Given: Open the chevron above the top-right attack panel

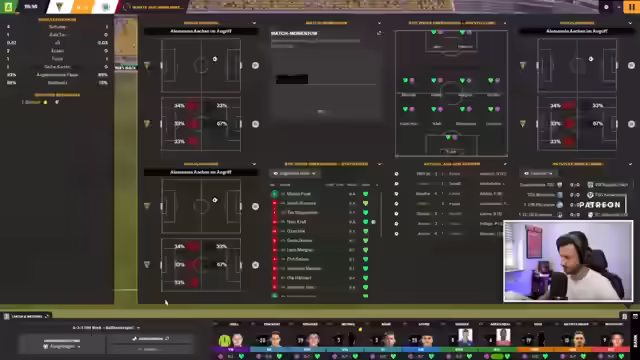Looking at the screenshot, I should point(630,23).
